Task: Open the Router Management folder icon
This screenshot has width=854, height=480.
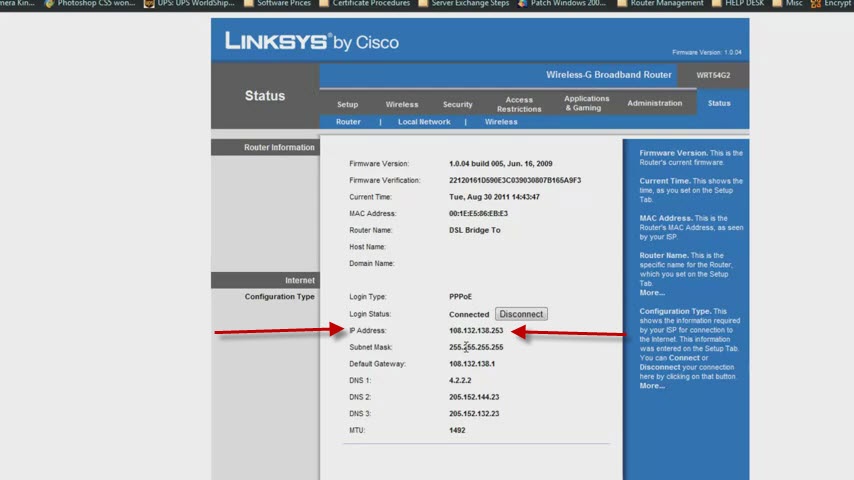Action: [x=622, y=3]
